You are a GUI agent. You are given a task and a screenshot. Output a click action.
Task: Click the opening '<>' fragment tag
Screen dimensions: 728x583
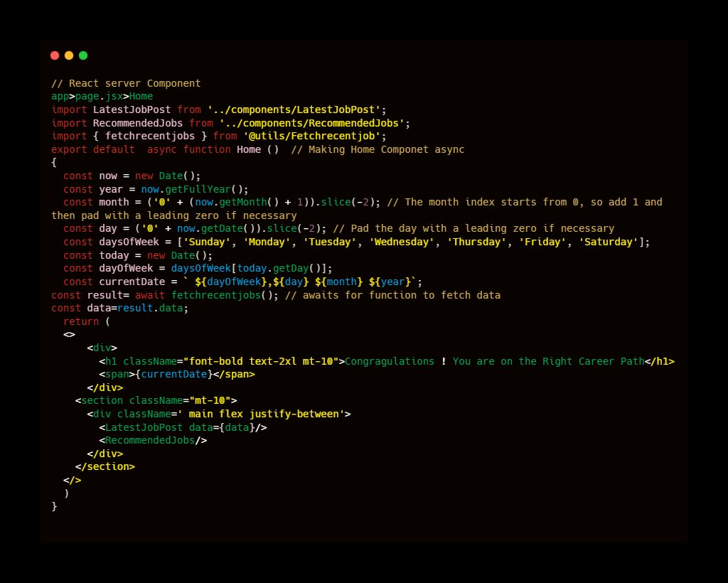69,335
